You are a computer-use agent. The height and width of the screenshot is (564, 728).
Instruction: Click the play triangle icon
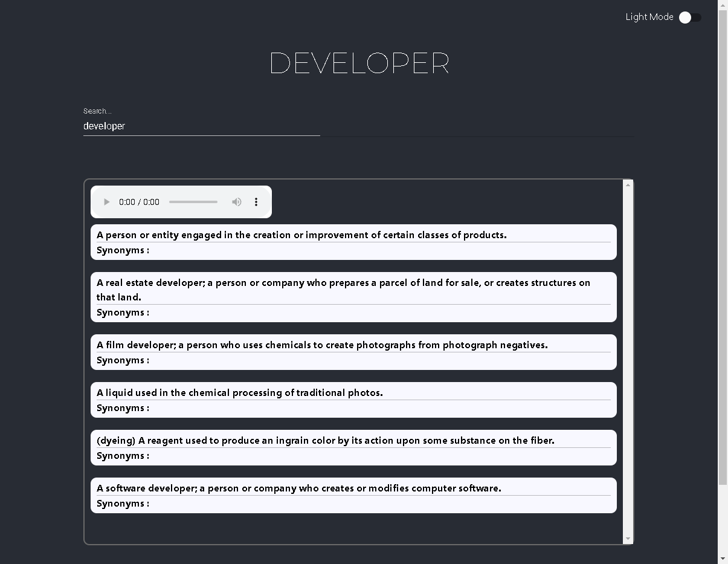click(106, 202)
